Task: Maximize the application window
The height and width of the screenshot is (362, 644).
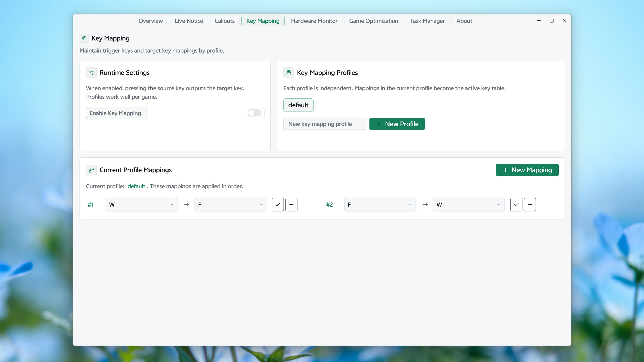Action: tap(552, 21)
